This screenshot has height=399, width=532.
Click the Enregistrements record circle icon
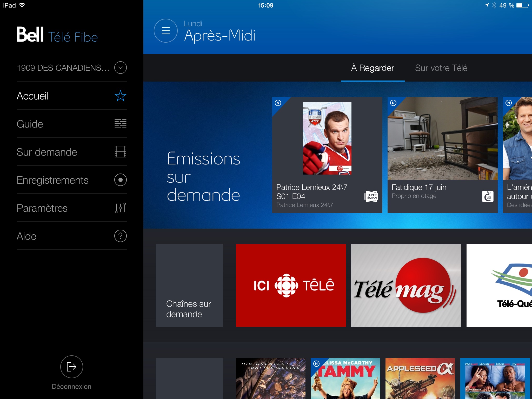click(x=120, y=180)
